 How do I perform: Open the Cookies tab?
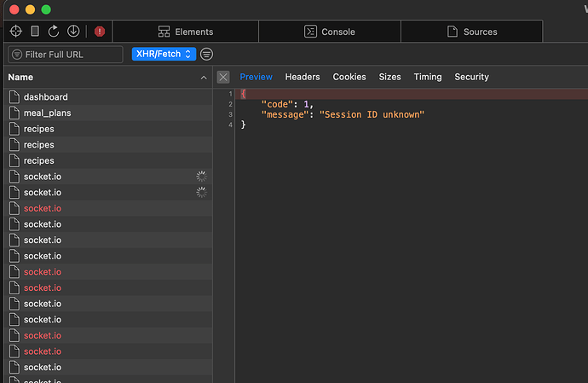tap(349, 77)
